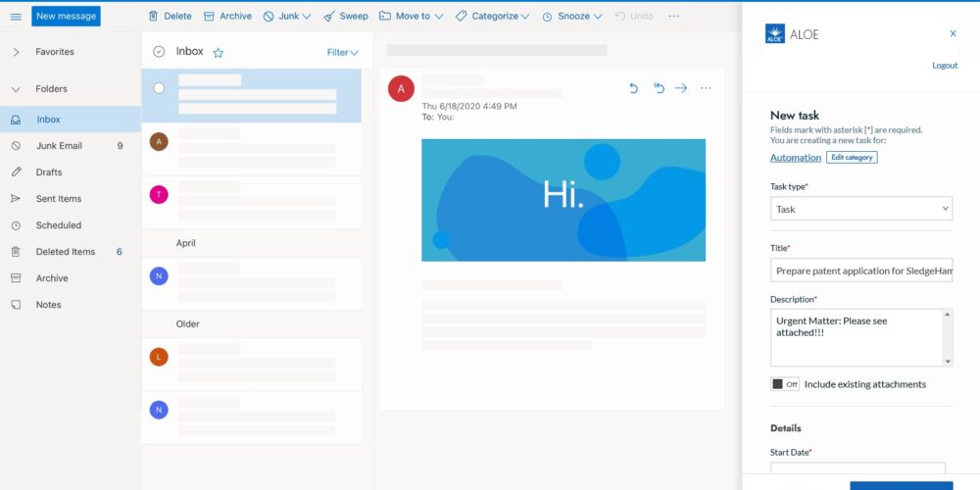Screen dimensions: 980x490
Task: Select the first email's round checkbox
Action: pyautogui.click(x=159, y=88)
